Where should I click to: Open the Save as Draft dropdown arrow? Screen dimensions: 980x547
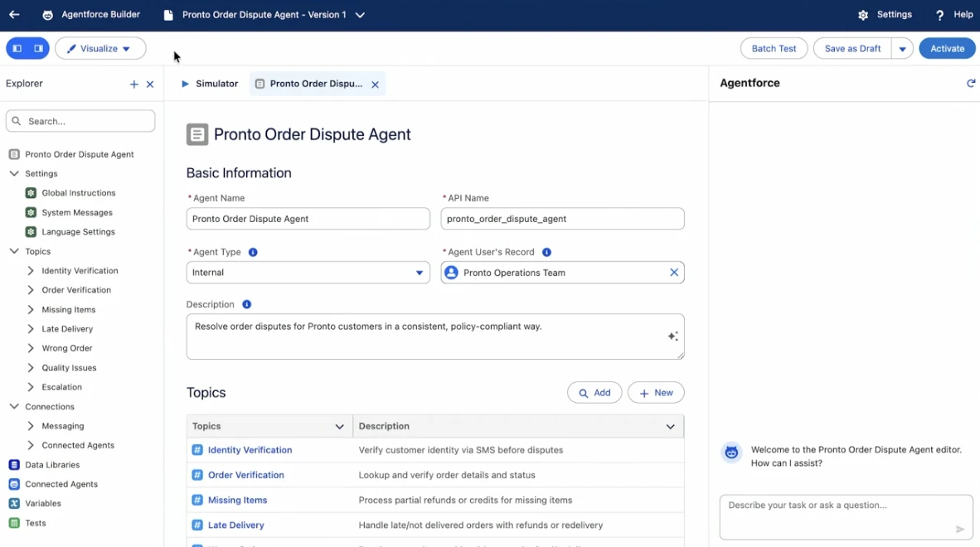902,49
